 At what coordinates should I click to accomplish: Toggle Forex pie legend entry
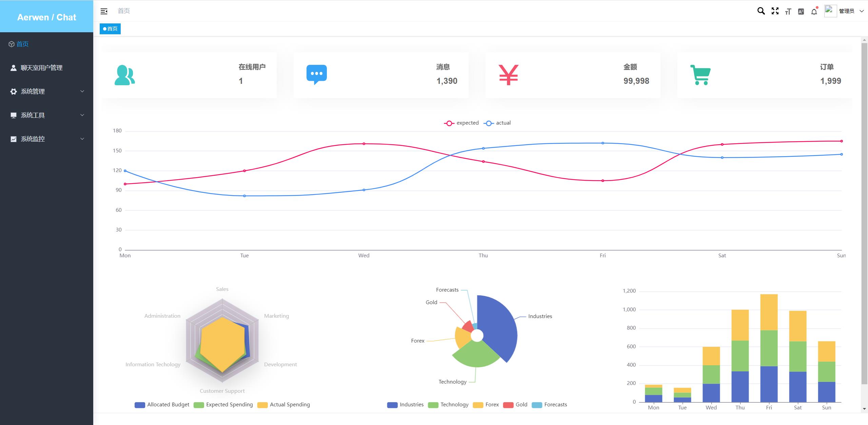(486, 405)
